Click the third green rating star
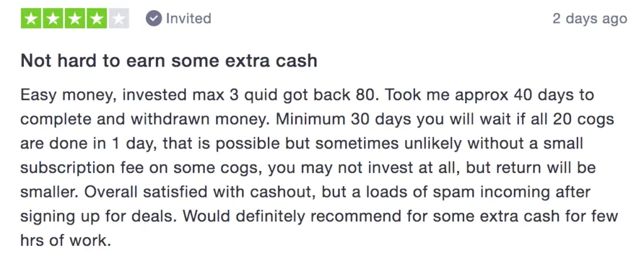The height and width of the screenshot is (259, 644). click(75, 18)
